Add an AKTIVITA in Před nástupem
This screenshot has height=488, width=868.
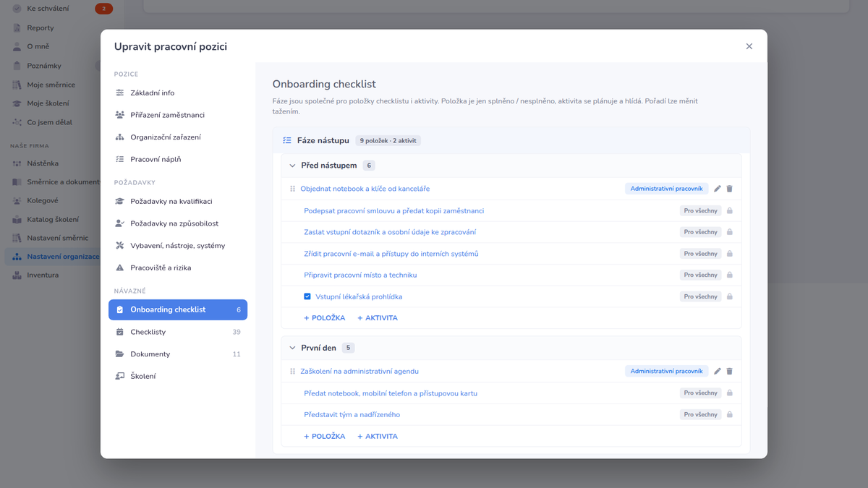click(x=378, y=318)
